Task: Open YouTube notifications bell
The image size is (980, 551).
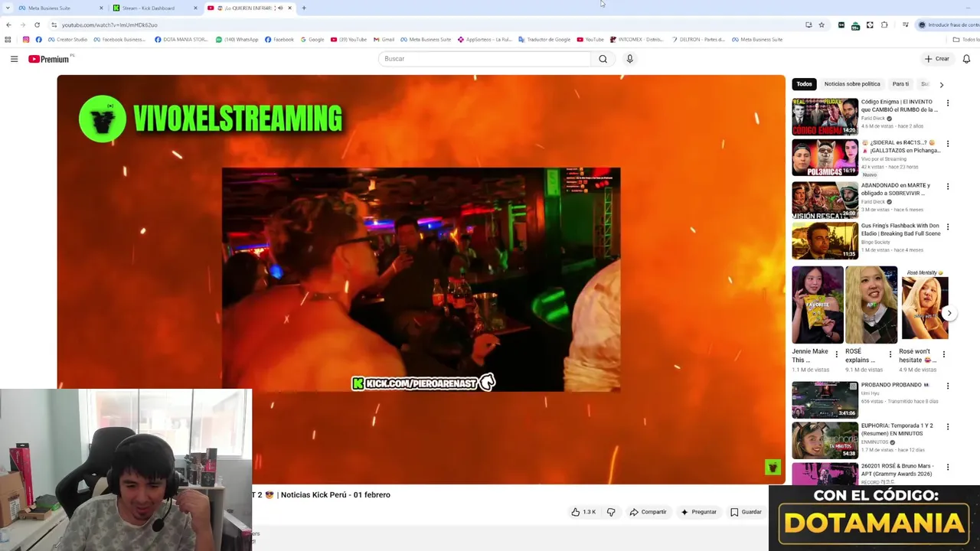Action: 966,59
